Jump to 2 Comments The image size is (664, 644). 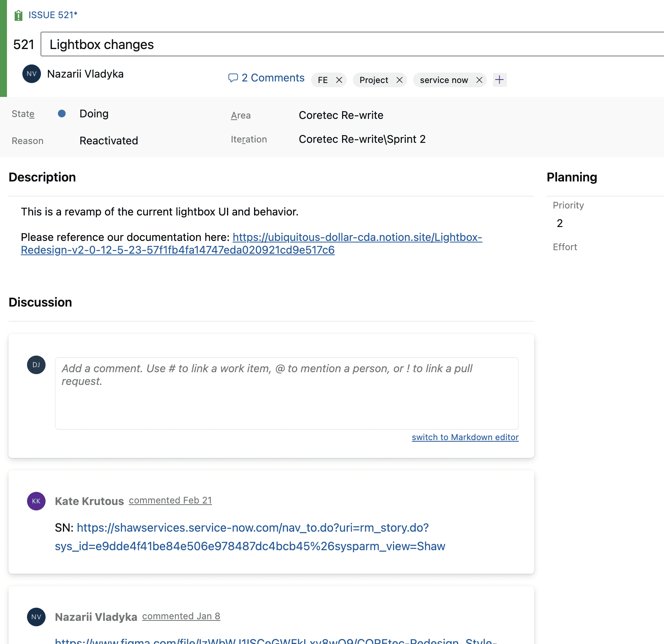coord(273,78)
